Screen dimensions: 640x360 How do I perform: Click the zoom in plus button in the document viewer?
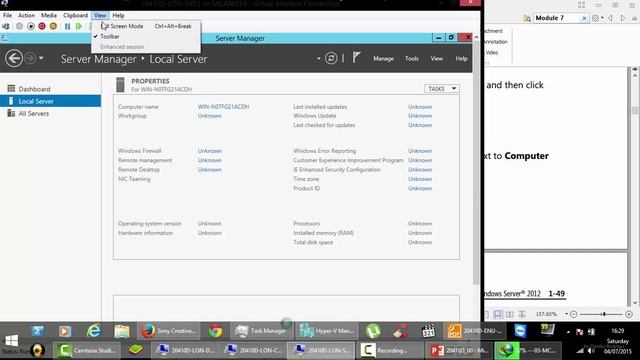tap(629, 314)
